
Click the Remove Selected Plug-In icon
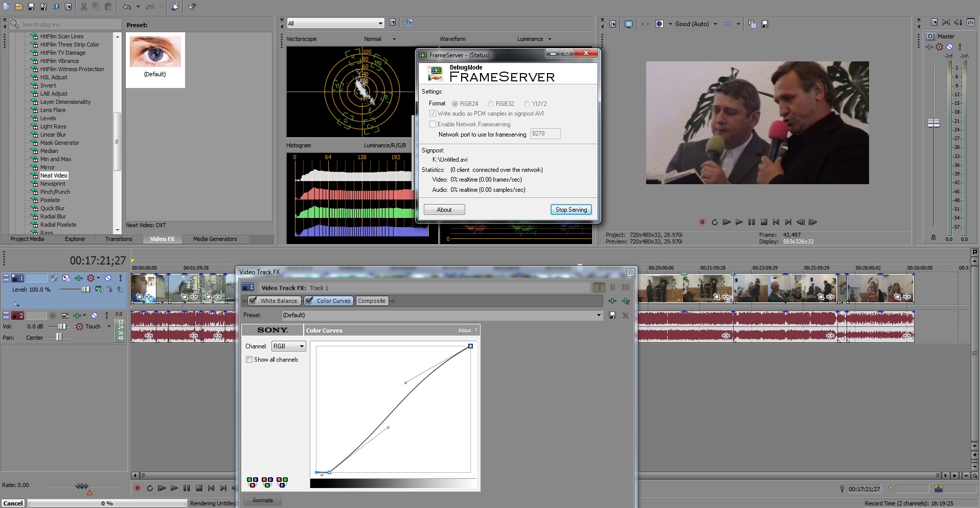(x=626, y=301)
